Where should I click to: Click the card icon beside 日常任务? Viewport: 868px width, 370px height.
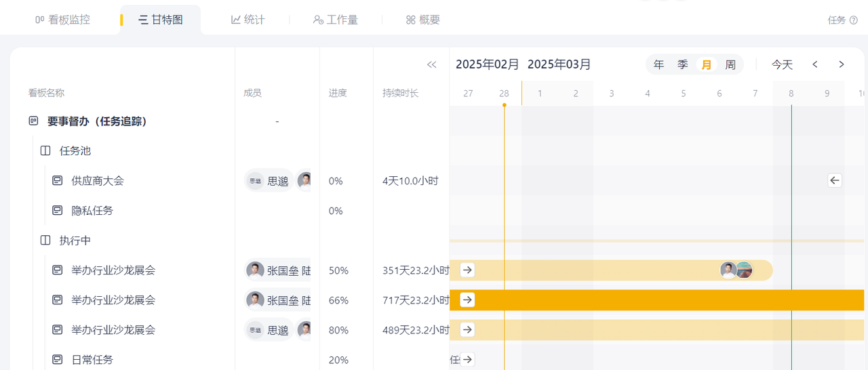point(58,359)
